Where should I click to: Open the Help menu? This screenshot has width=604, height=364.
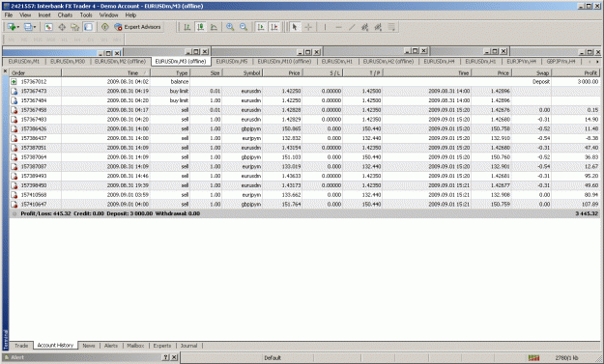130,15
